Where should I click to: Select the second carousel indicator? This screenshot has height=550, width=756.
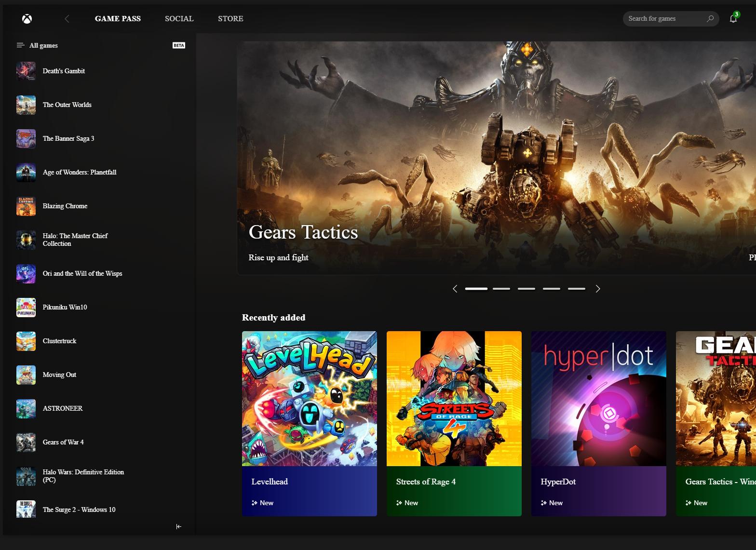tap(501, 289)
